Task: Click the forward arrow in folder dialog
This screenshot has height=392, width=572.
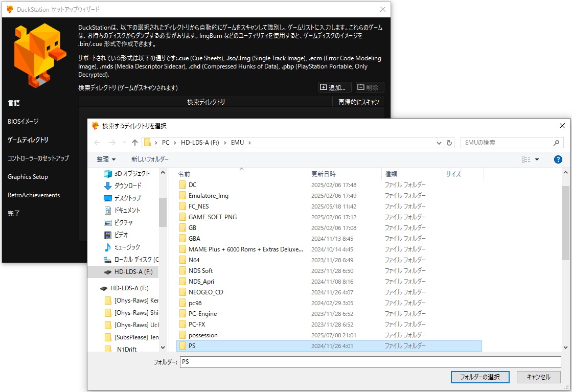Action: (112, 143)
